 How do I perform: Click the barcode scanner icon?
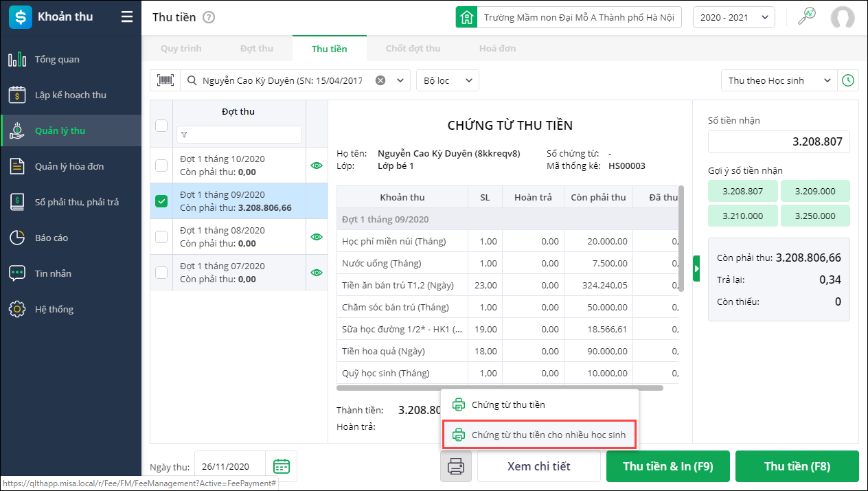pyautogui.click(x=165, y=80)
